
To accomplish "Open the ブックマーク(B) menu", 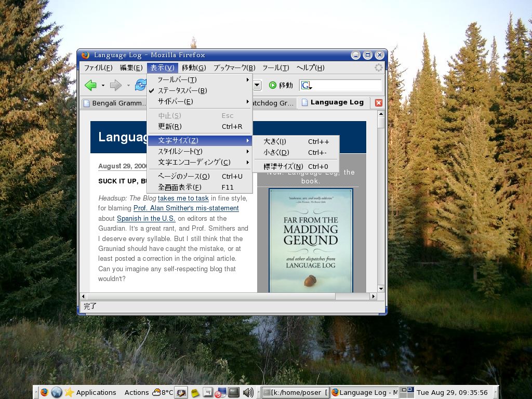I will coord(234,68).
